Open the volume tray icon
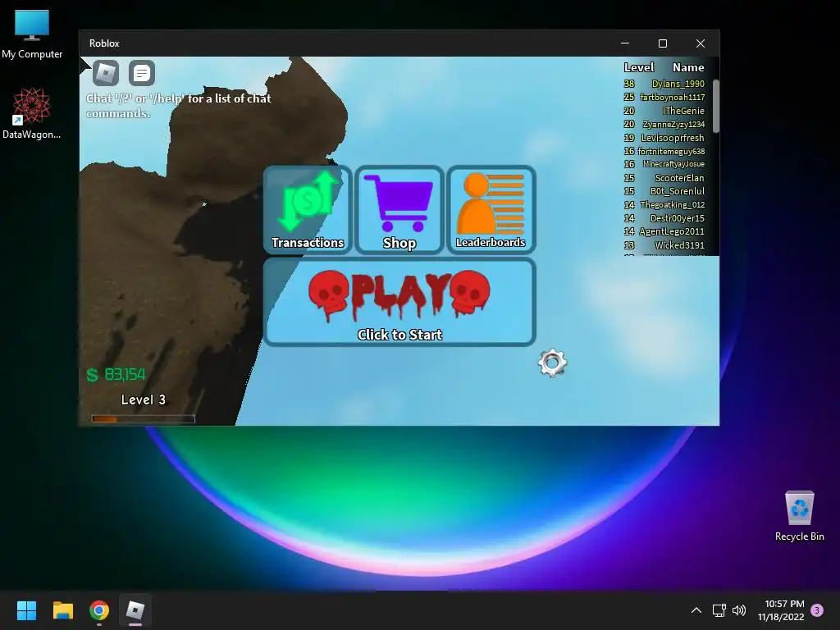840x630 pixels. (739, 610)
